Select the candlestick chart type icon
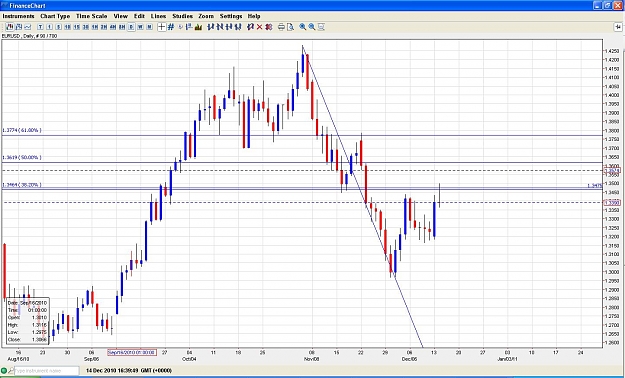Screen dimensions: 625x378 click(9, 27)
